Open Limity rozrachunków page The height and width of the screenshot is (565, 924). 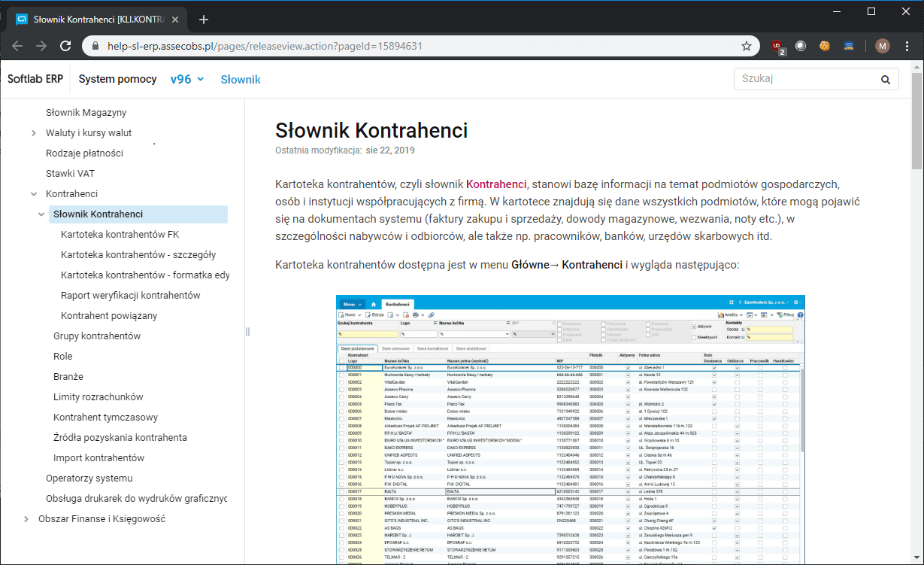98,397
